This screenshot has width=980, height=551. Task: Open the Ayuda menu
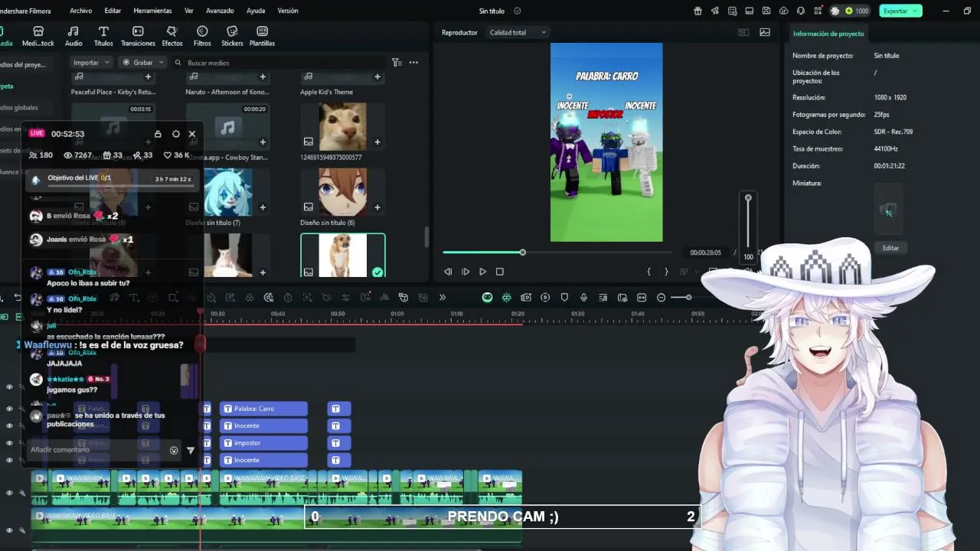(256, 11)
